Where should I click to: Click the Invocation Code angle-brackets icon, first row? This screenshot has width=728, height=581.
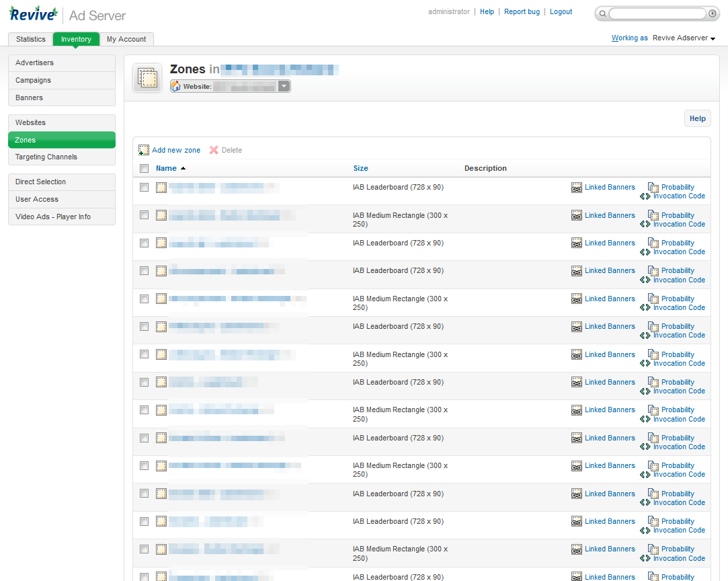coord(647,196)
